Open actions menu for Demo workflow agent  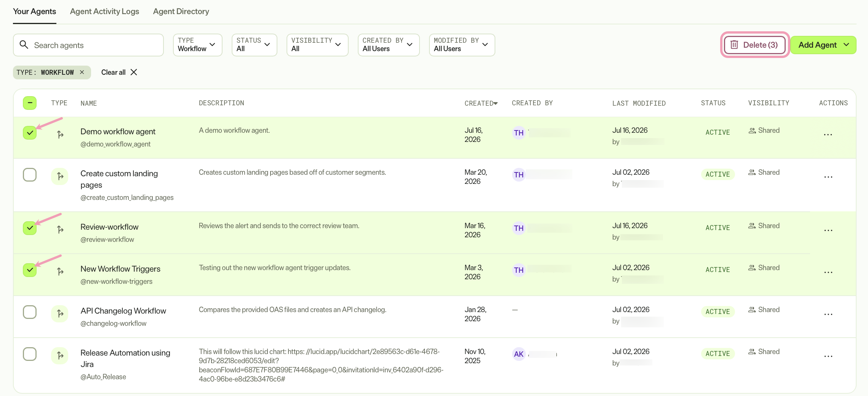pos(828,135)
